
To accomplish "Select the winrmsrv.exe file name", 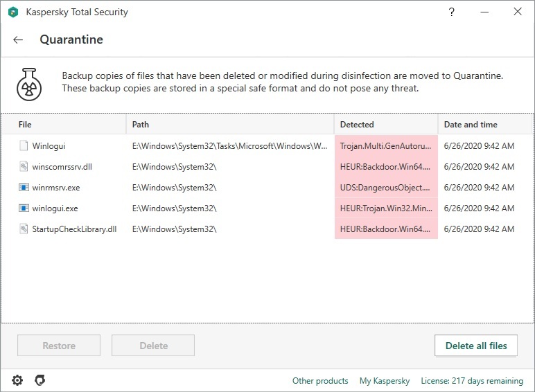I will pos(56,188).
